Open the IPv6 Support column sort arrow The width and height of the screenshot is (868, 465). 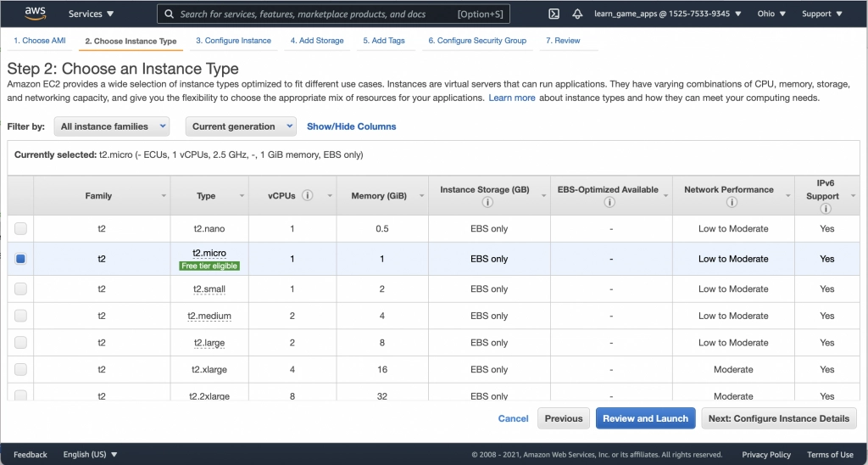[853, 196]
